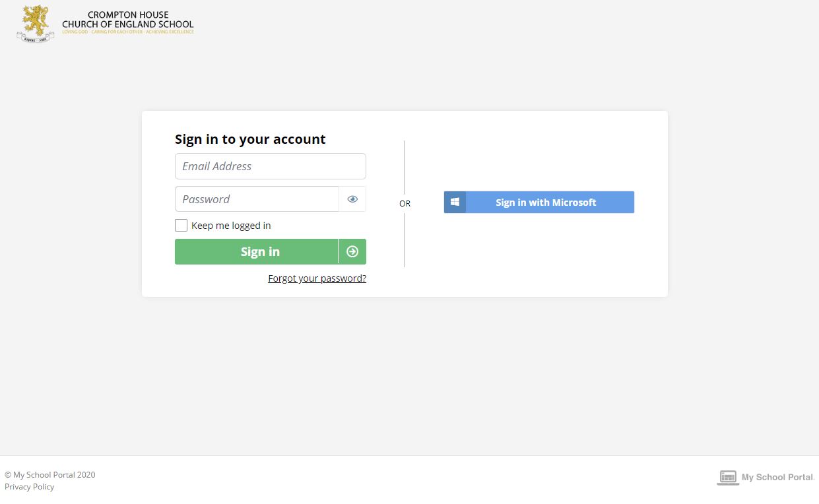Screen dimensions: 819x504
Task: Focus the Password field
Action: point(257,199)
